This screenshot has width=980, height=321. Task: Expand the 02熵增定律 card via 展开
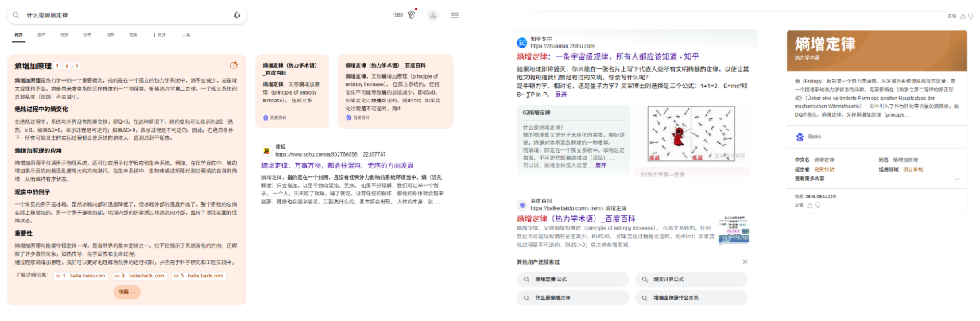[x=600, y=164]
